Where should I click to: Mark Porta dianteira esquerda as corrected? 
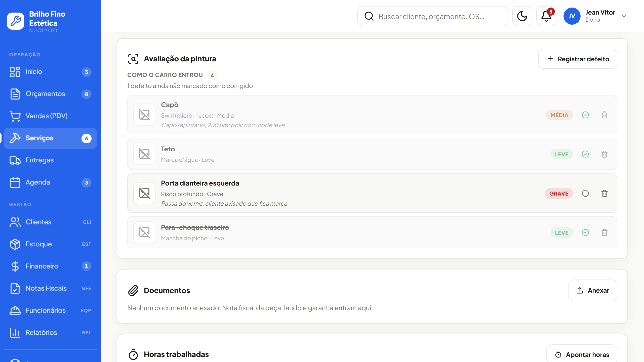[585, 193]
